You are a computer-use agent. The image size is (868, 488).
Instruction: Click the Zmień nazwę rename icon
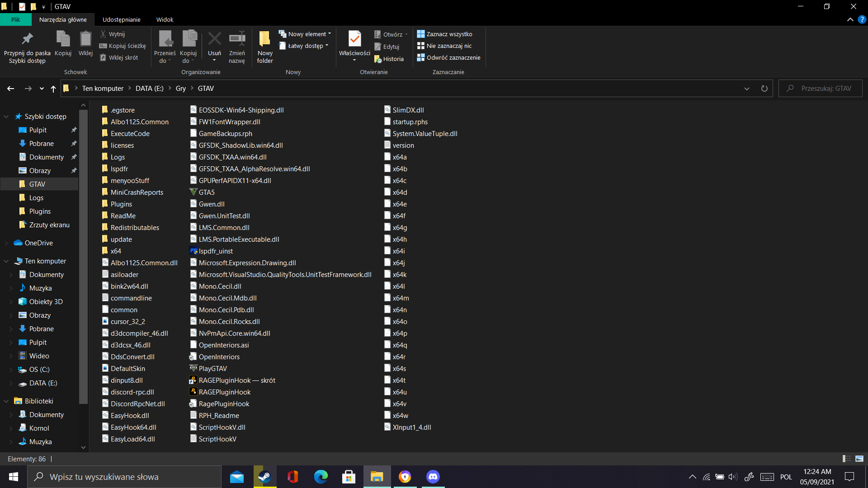[237, 39]
